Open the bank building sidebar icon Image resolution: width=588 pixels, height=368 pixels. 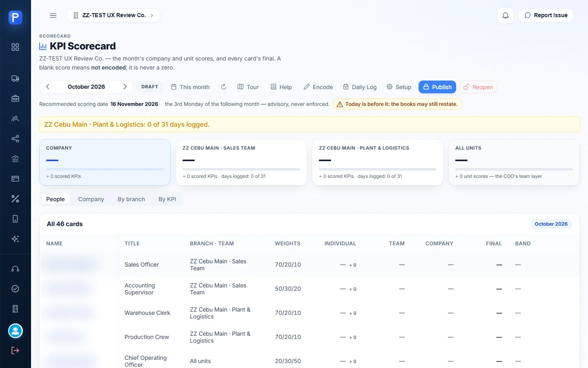click(15, 159)
